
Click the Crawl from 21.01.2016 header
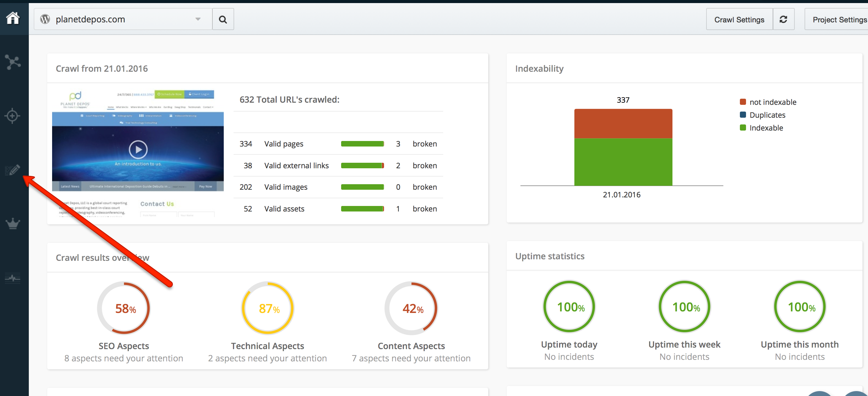(102, 68)
